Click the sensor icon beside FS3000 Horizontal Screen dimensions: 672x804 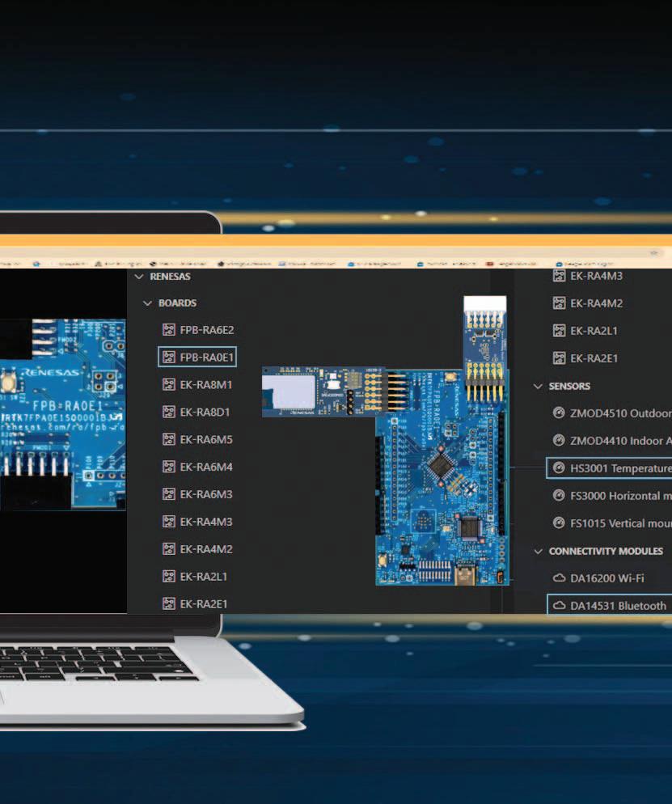pyautogui.click(x=560, y=496)
